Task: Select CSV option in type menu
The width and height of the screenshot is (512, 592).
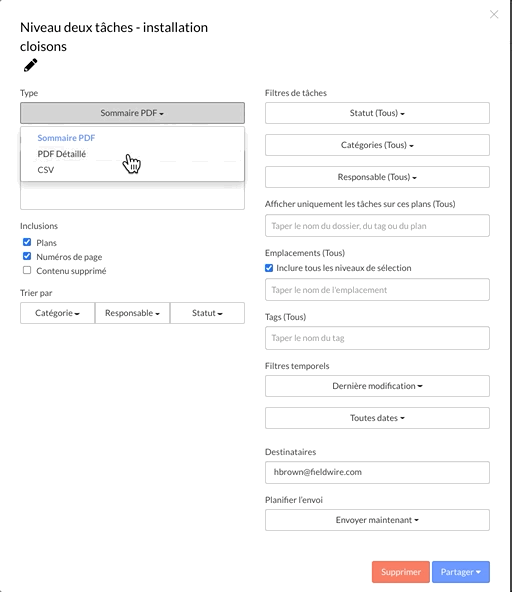Action: pyautogui.click(x=46, y=170)
